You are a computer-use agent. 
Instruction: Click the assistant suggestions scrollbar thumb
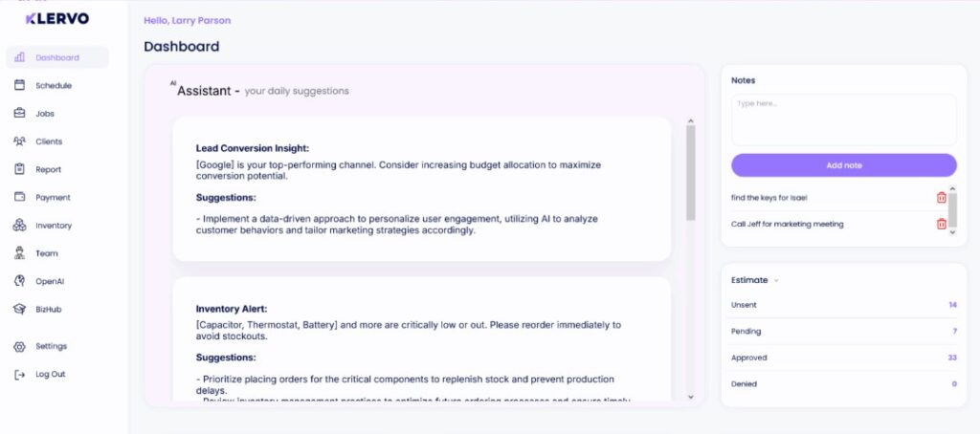(690, 172)
